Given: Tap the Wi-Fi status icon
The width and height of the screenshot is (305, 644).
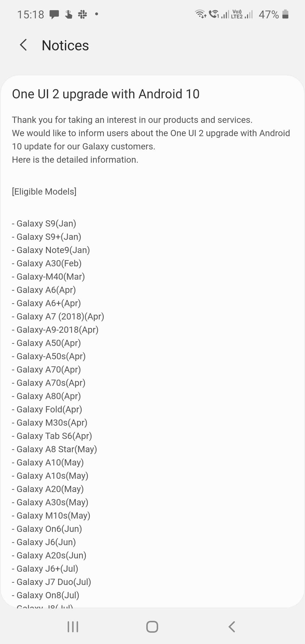Looking at the screenshot, I should (x=200, y=14).
